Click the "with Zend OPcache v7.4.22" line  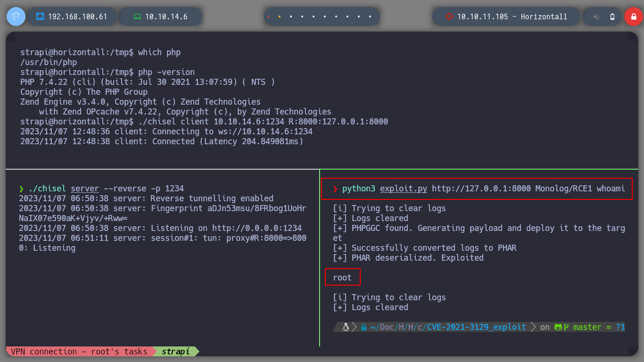185,112
